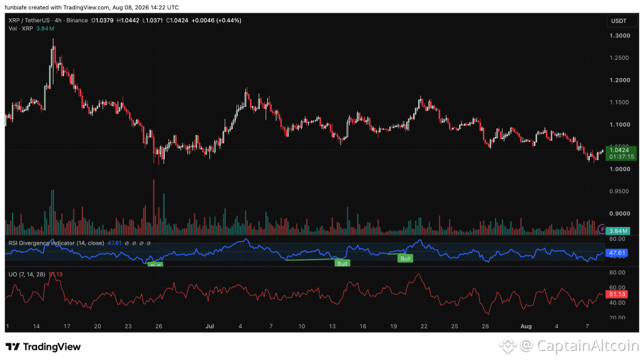644x361 pixels.
Task: Click the 28 date label on time axis
Action: [x=486, y=326]
